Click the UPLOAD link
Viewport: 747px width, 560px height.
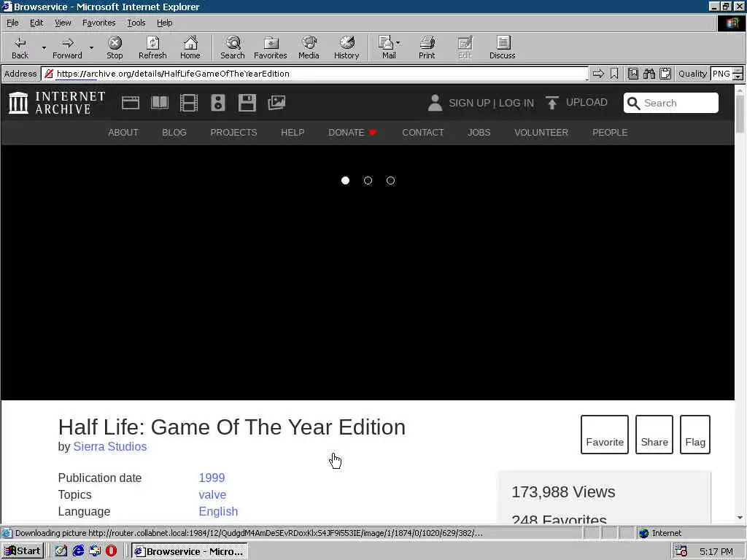pyautogui.click(x=576, y=102)
